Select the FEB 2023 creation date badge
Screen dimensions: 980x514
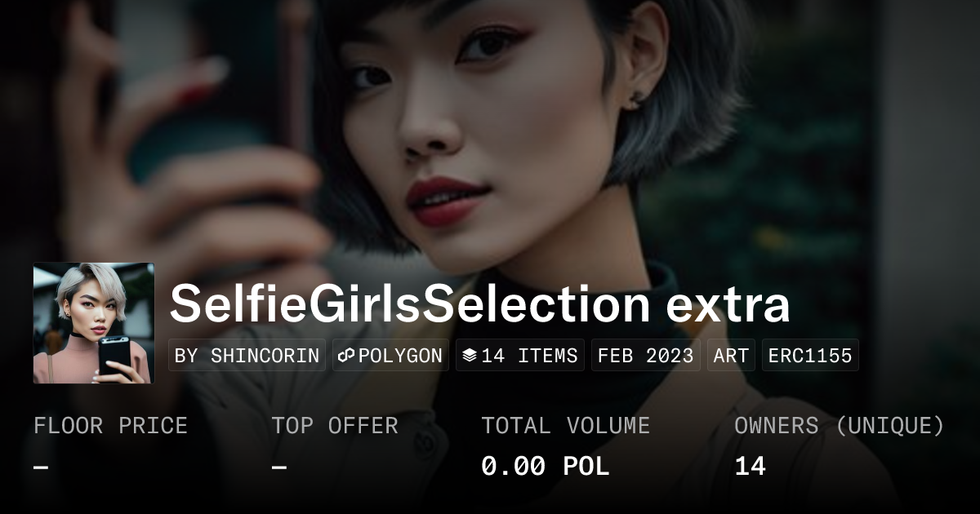[x=646, y=356]
